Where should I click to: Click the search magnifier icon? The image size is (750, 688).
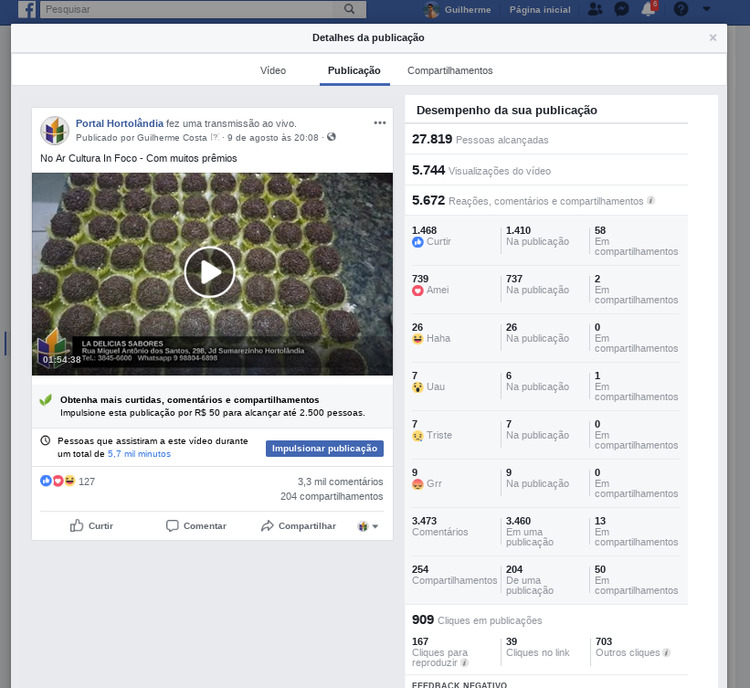click(x=349, y=9)
